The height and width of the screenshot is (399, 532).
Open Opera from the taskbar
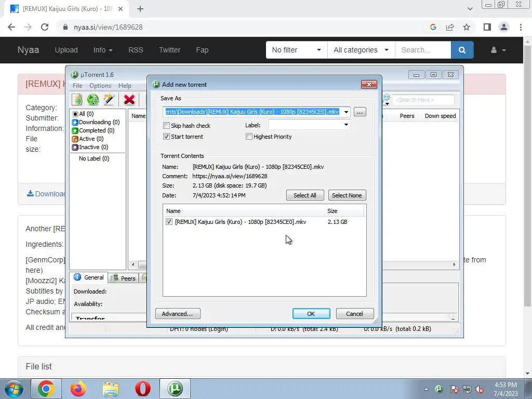pyautogui.click(x=143, y=389)
